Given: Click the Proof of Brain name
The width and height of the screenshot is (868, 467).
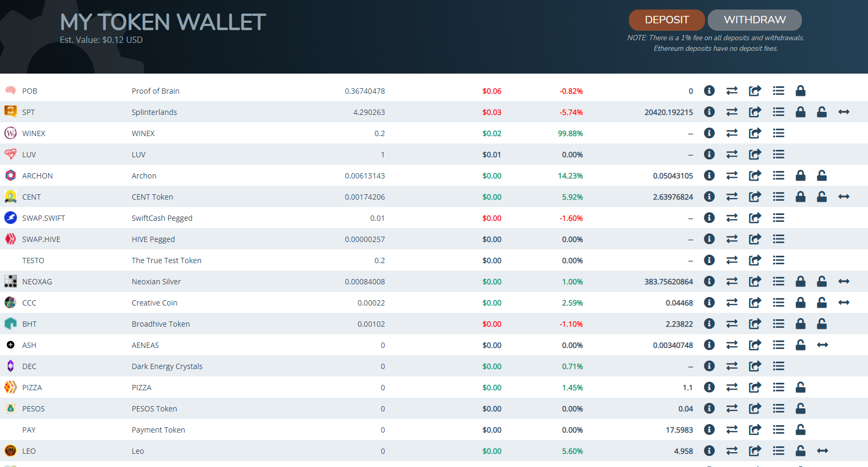Looking at the screenshot, I should pos(156,91).
